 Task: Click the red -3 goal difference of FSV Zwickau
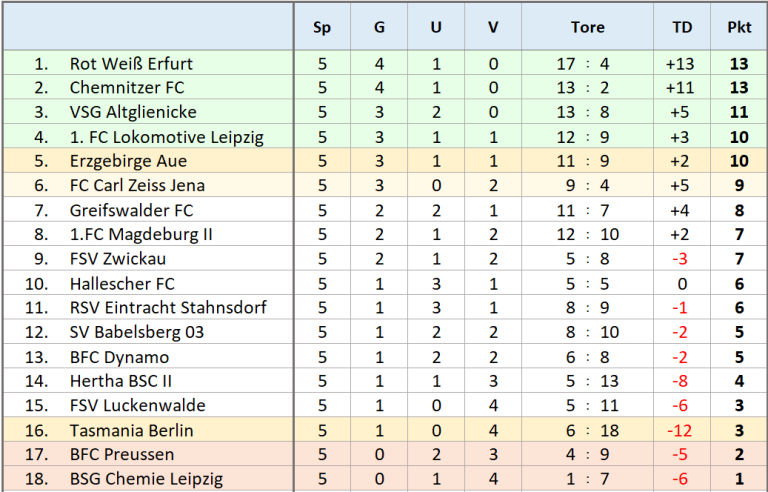pyautogui.click(x=680, y=259)
